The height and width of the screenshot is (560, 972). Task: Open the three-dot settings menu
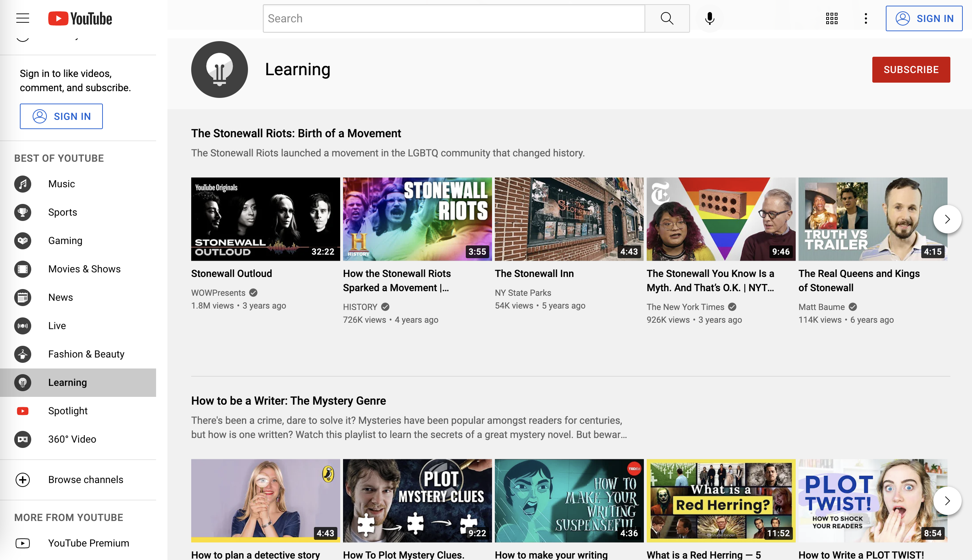(x=866, y=18)
